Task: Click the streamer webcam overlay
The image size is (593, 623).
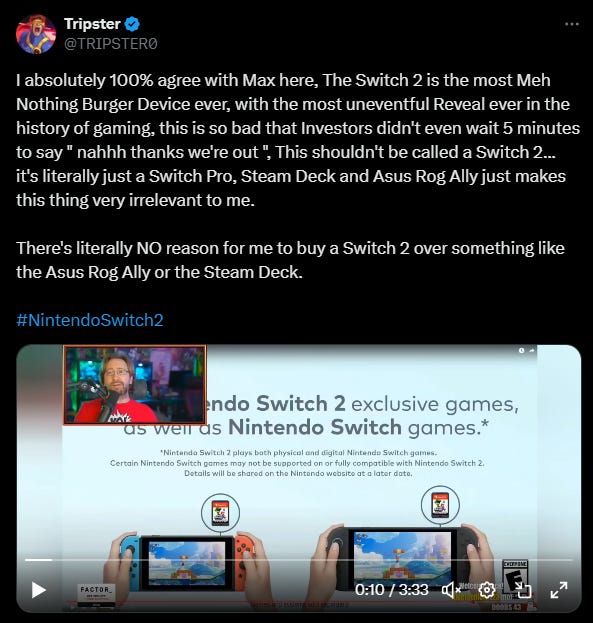Action: [x=135, y=385]
